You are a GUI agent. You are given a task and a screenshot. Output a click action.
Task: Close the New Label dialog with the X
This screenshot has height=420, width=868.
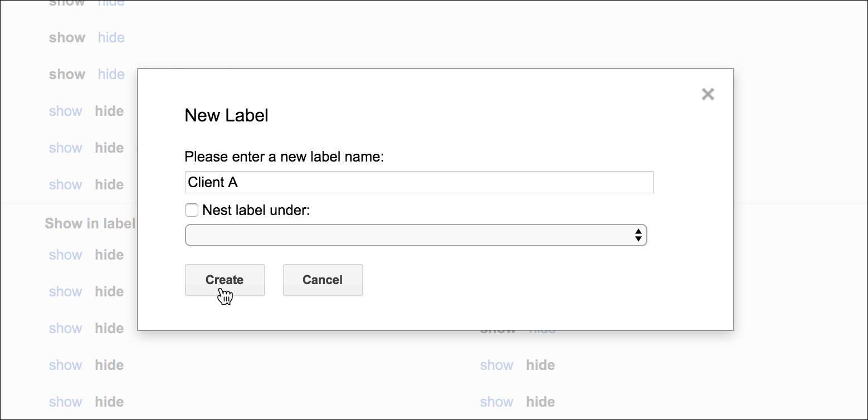pyautogui.click(x=708, y=94)
